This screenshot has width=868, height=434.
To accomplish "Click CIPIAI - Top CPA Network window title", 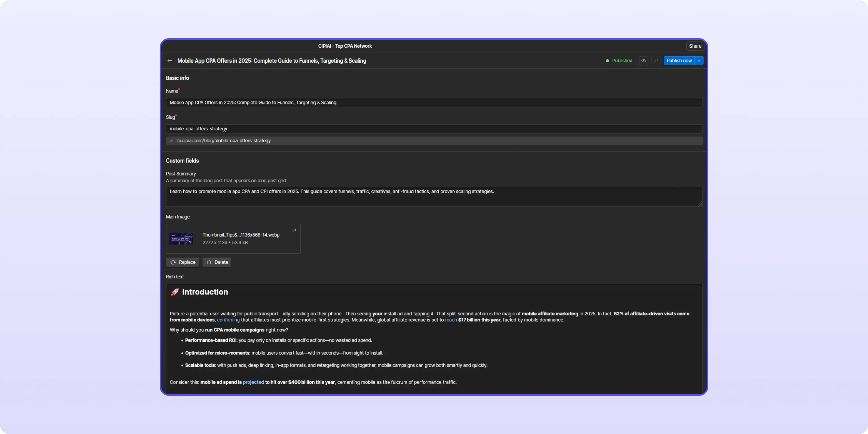I will 345,46.
